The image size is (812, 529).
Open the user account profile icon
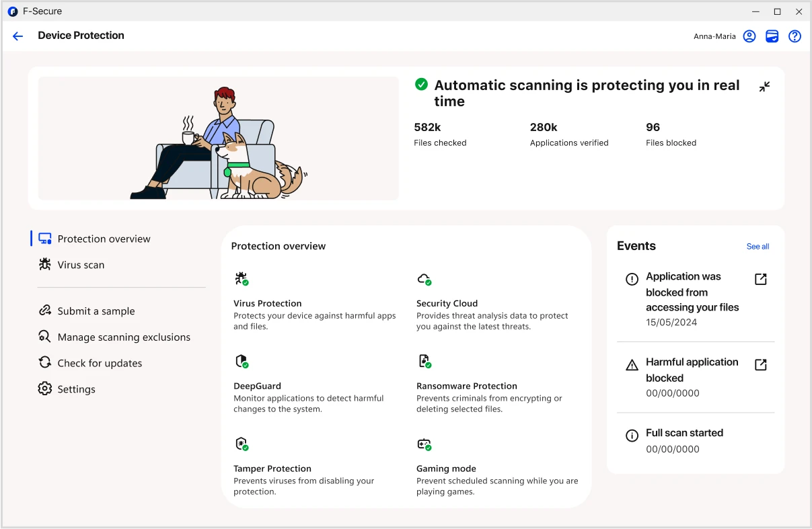[749, 36]
